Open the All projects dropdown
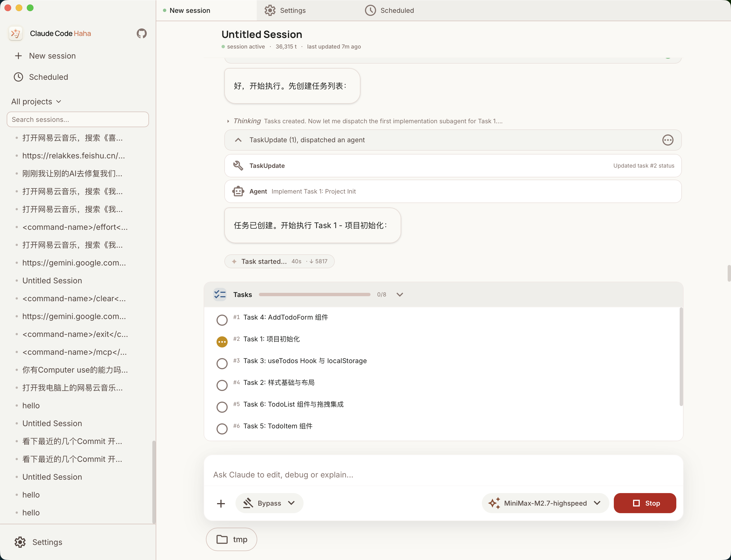 pyautogui.click(x=36, y=102)
